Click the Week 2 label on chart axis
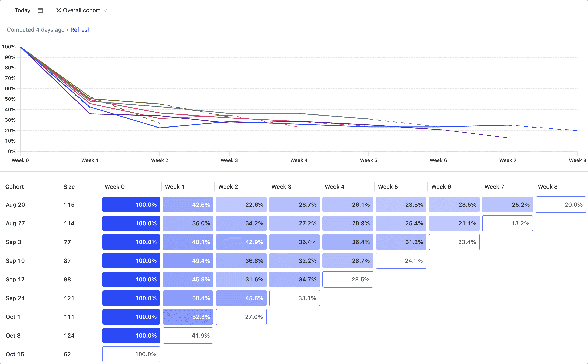This screenshot has width=588, height=364. (160, 160)
